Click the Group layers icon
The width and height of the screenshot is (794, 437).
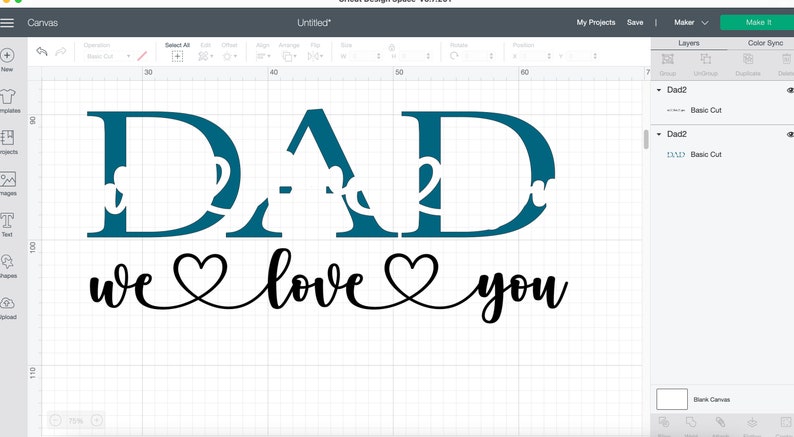[667, 59]
